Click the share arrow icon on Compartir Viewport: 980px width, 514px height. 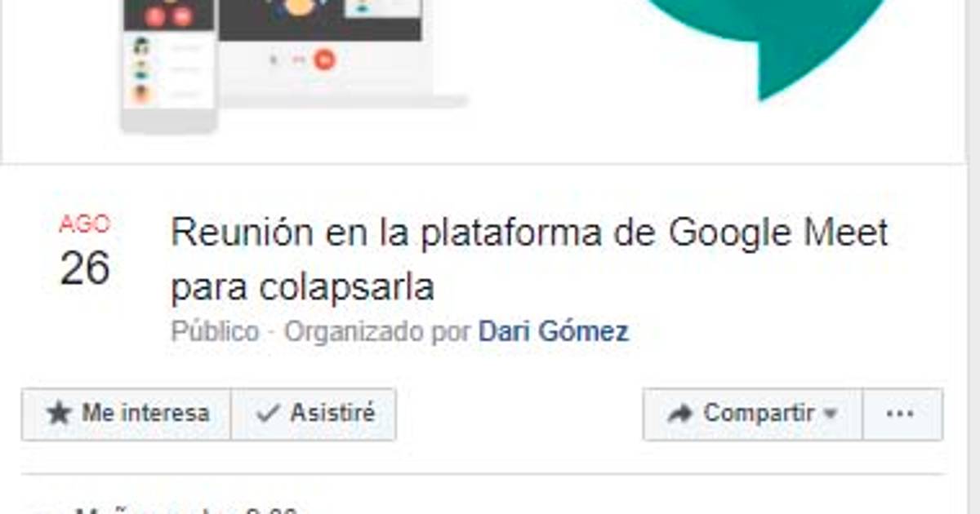click(x=679, y=414)
